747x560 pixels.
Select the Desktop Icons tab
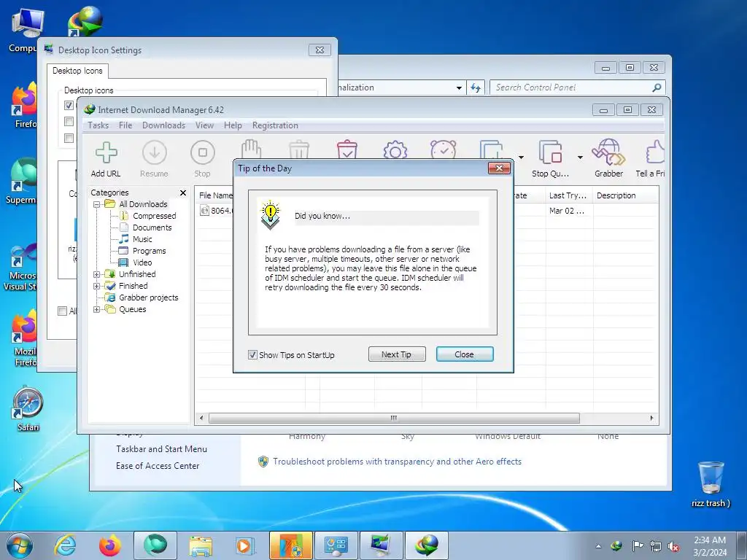[77, 71]
